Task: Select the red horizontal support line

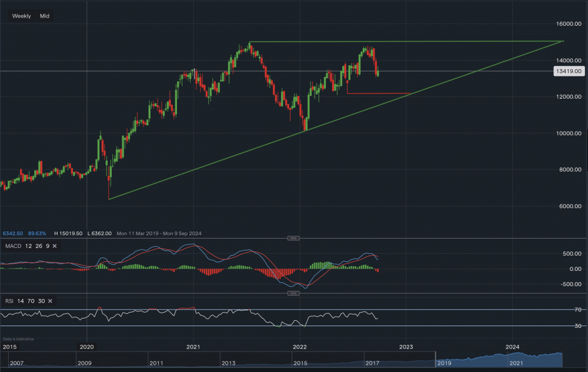Action: pos(379,93)
